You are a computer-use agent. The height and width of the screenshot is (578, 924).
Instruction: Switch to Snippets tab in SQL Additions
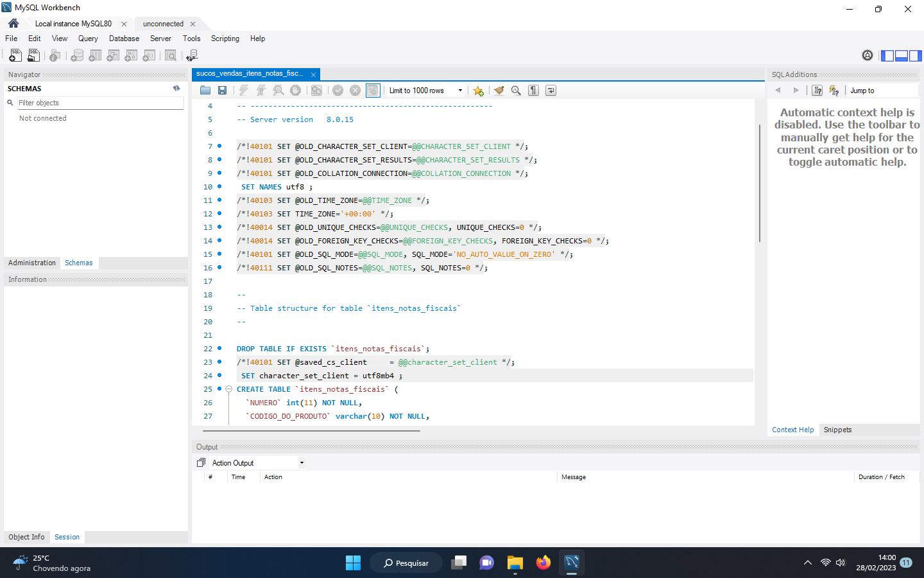pyautogui.click(x=837, y=430)
